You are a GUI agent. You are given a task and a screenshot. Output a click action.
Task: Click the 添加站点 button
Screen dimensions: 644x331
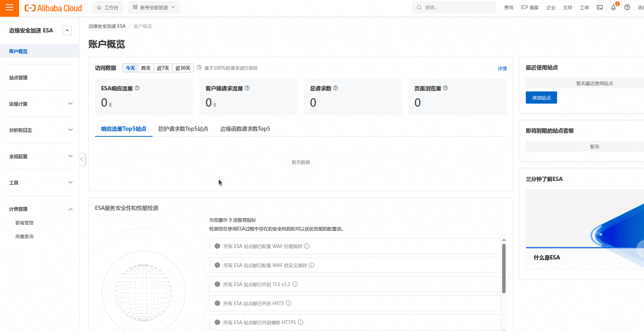tap(541, 98)
